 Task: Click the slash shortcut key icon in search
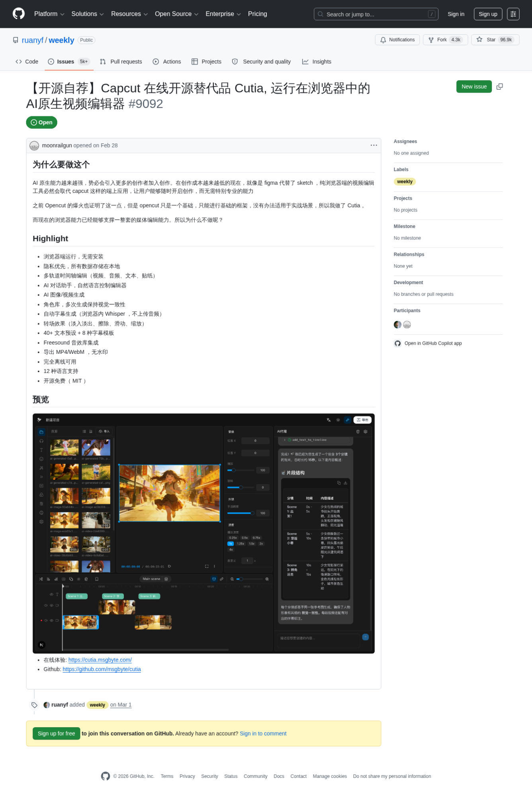click(431, 14)
